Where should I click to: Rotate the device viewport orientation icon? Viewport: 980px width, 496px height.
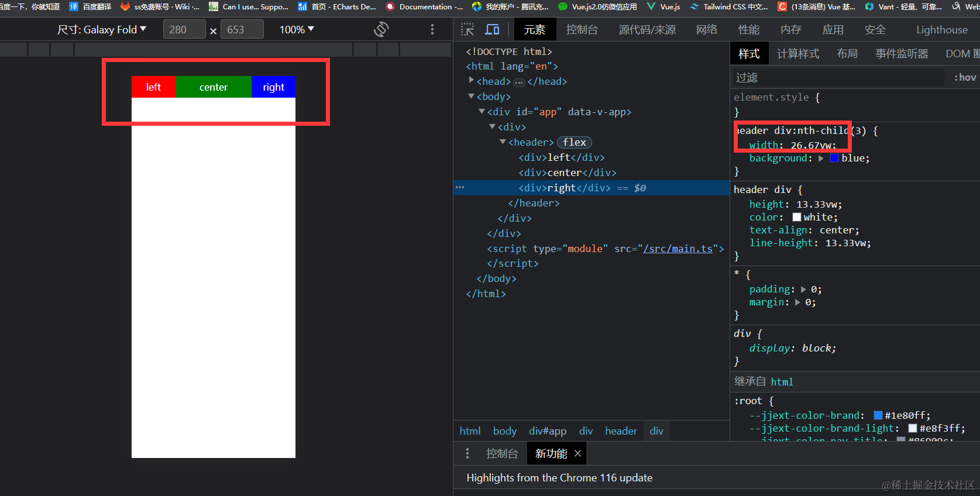(x=381, y=29)
